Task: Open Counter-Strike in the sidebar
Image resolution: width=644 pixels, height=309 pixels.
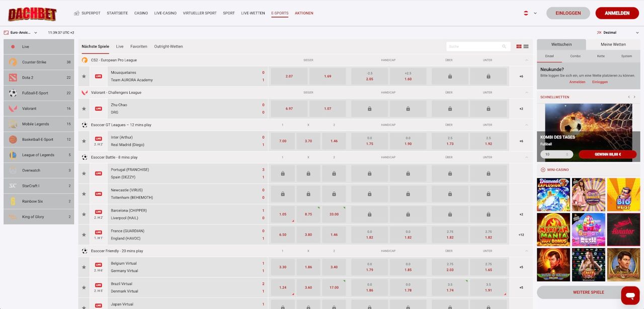Action: click(39, 62)
